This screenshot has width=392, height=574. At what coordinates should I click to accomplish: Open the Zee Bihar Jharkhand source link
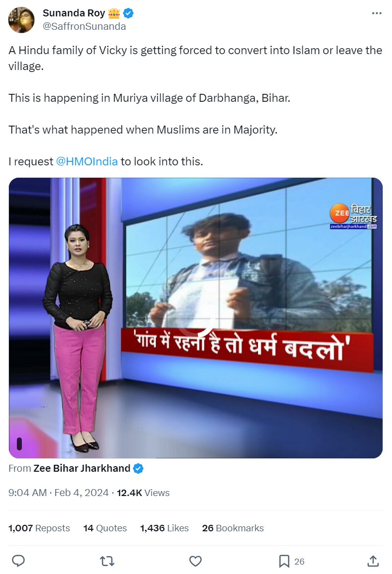[82, 468]
